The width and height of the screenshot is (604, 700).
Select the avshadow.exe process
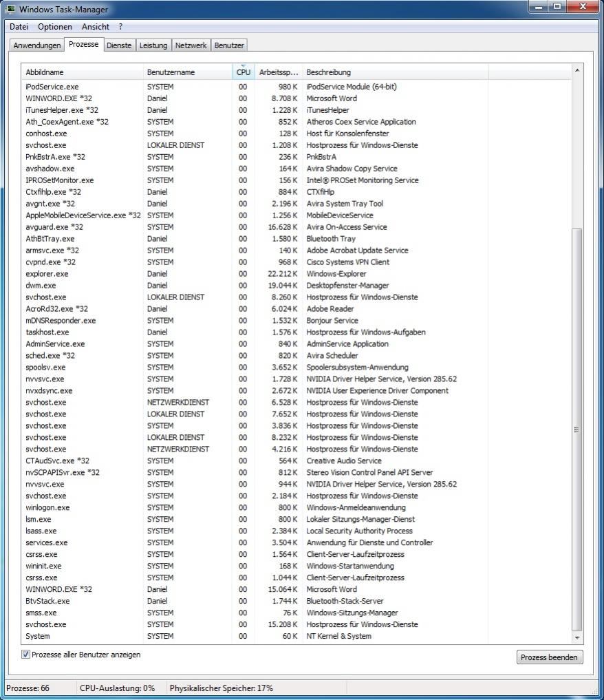[x=296, y=169]
